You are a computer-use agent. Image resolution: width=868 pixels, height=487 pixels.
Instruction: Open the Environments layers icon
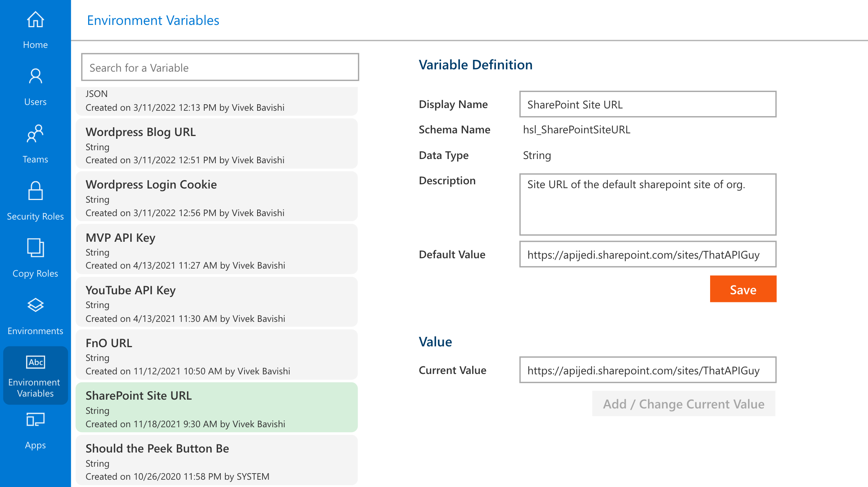point(35,305)
